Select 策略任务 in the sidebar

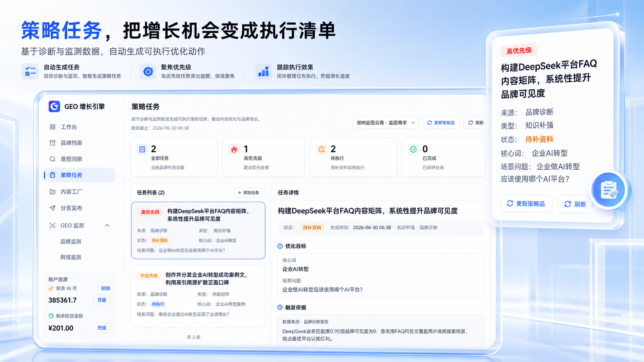[80, 175]
